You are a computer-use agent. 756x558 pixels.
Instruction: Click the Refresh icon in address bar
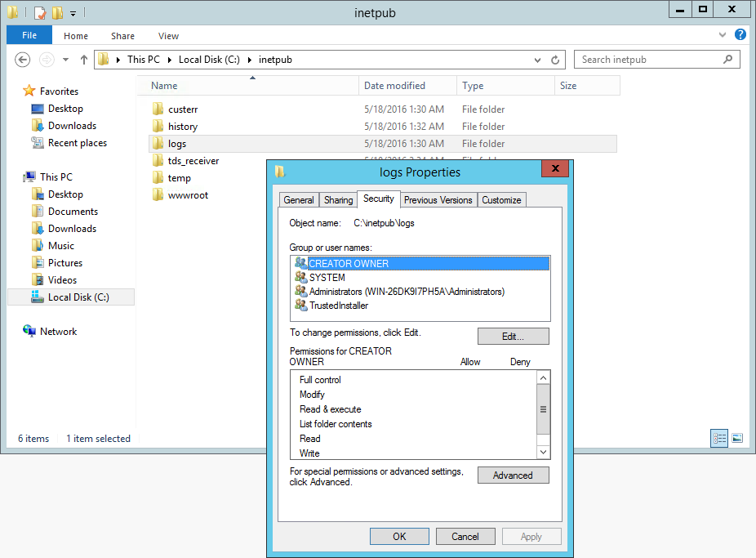pos(555,60)
